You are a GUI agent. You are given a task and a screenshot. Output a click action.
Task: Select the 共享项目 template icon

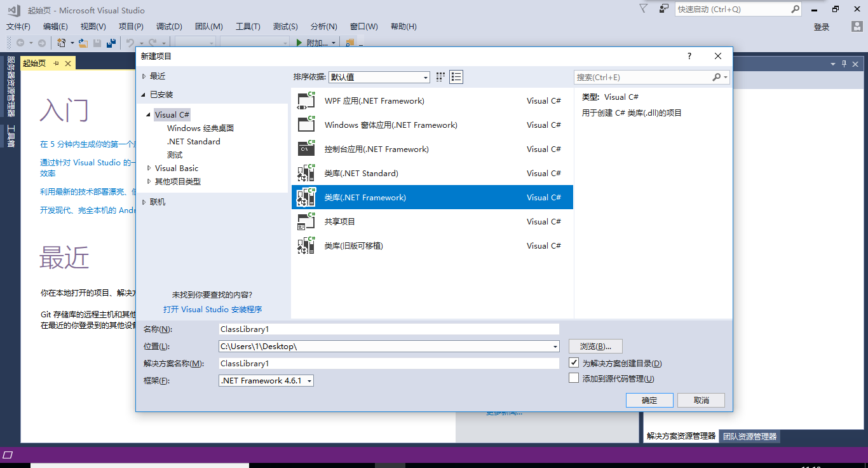[x=306, y=221]
